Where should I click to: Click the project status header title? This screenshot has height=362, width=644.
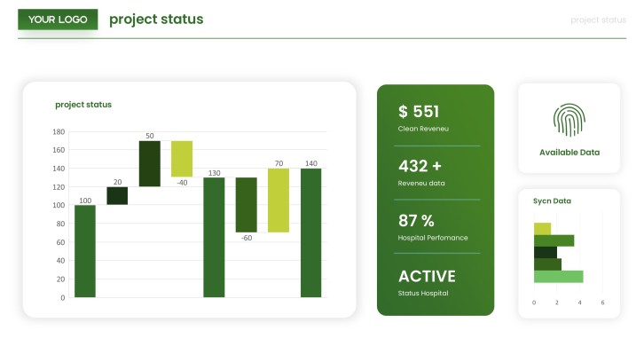(x=156, y=20)
